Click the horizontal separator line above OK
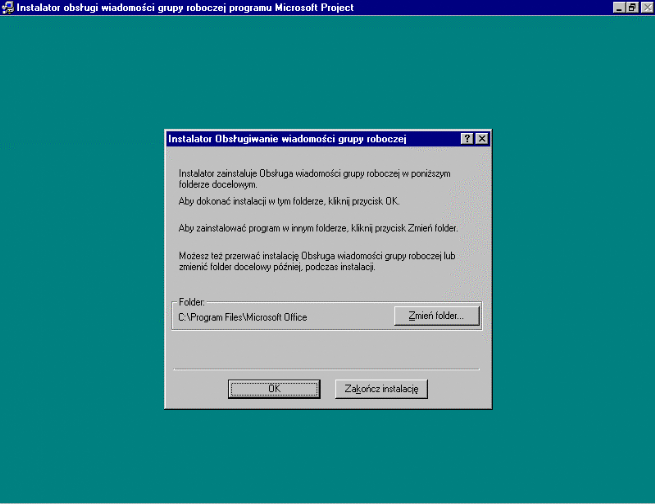Screen dimensions: 655x504 click(326, 369)
